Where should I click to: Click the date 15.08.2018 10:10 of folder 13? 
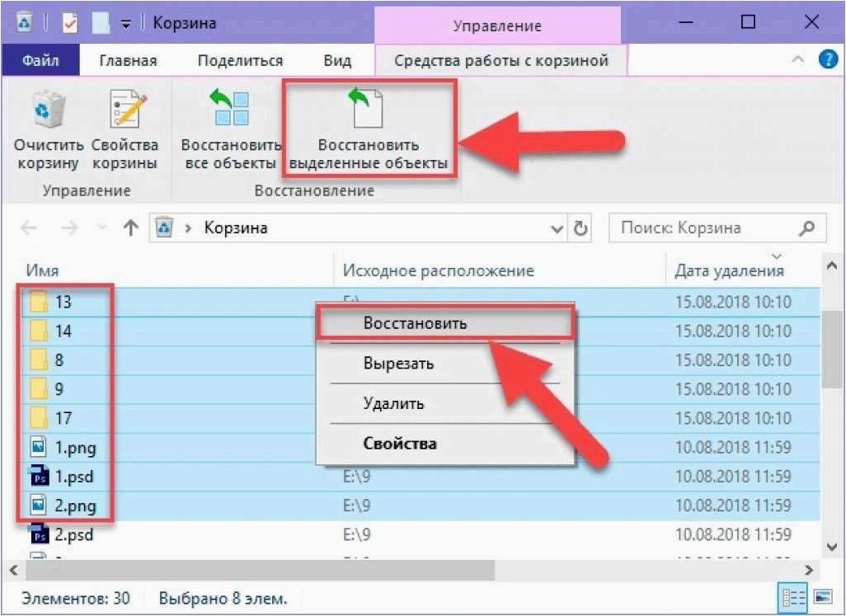click(733, 302)
